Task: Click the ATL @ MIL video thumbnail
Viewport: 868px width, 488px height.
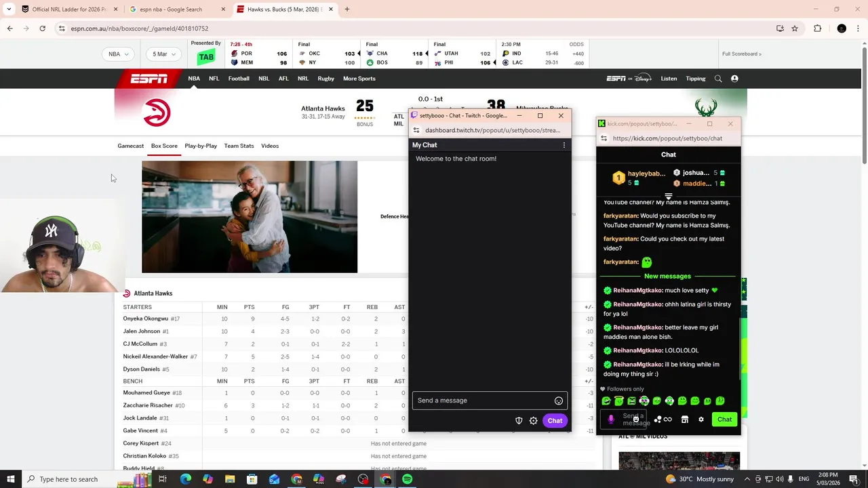Action: click(x=679, y=460)
